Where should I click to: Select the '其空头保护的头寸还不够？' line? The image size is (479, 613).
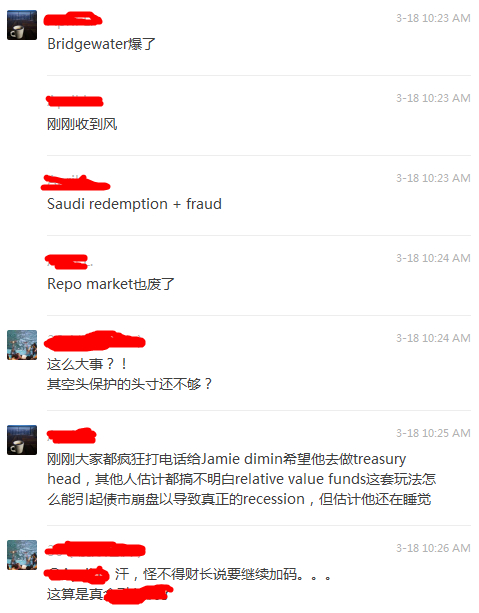tap(129, 384)
